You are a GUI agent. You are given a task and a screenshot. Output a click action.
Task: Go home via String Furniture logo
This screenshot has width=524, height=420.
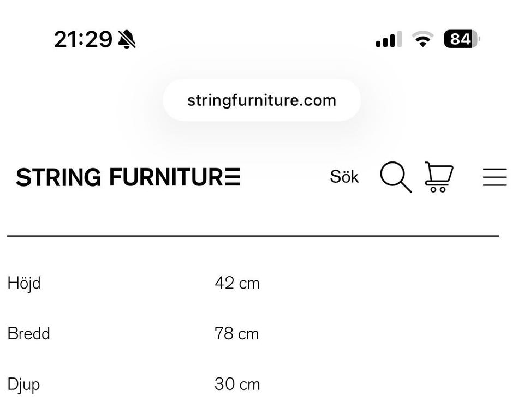coord(128,178)
